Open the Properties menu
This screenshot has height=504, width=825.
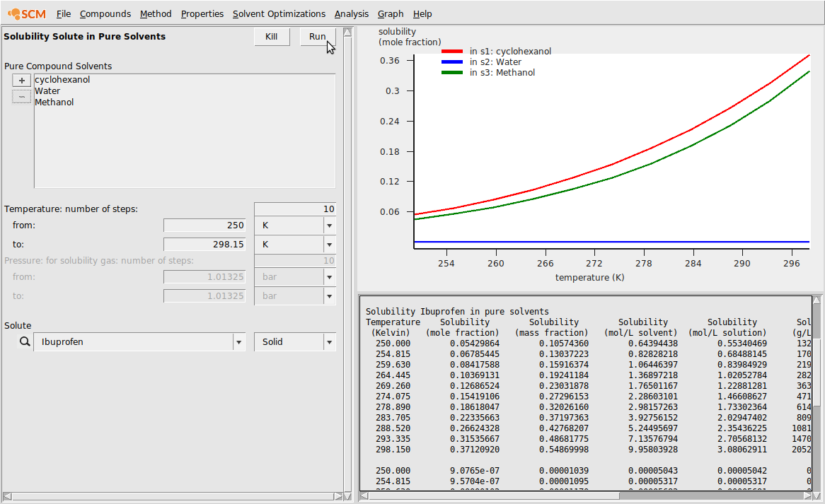pyautogui.click(x=202, y=13)
